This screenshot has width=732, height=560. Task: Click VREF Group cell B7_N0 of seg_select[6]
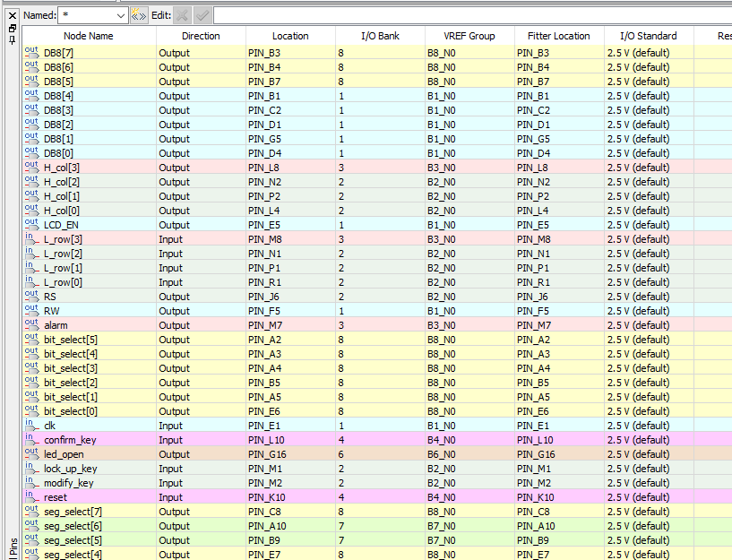coord(469,526)
